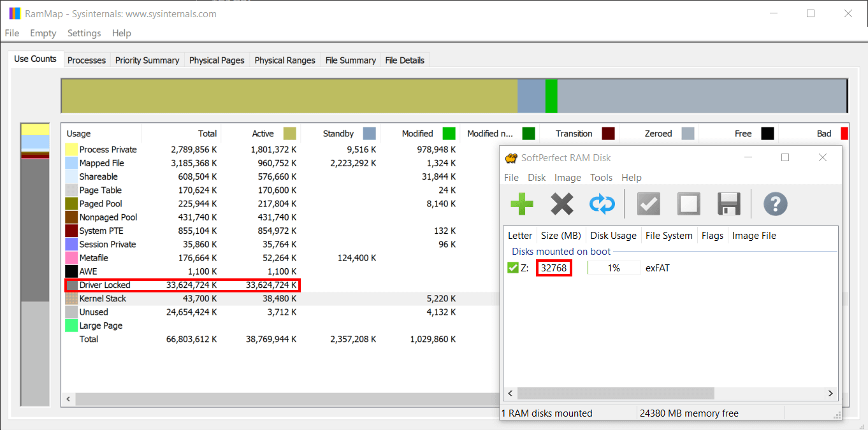Click the 'Disks mounted on boot' group header
868x430 pixels.
click(561, 252)
